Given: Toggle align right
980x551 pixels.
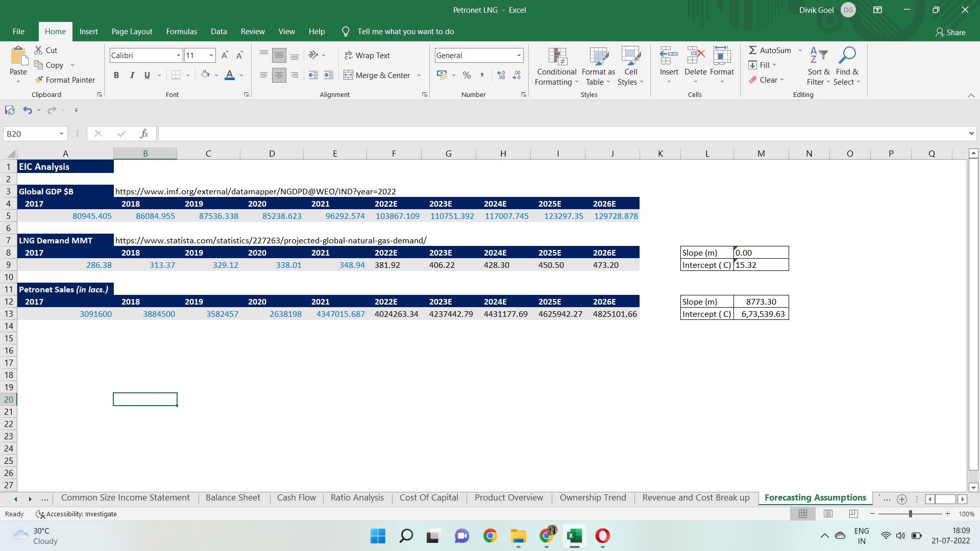Looking at the screenshot, I should pos(295,75).
